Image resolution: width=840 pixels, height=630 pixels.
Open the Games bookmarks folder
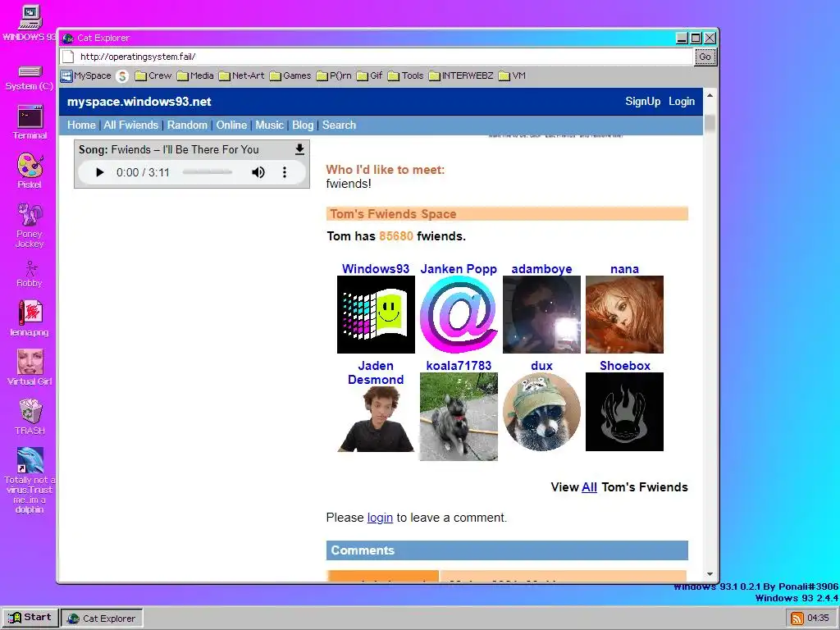(290, 76)
